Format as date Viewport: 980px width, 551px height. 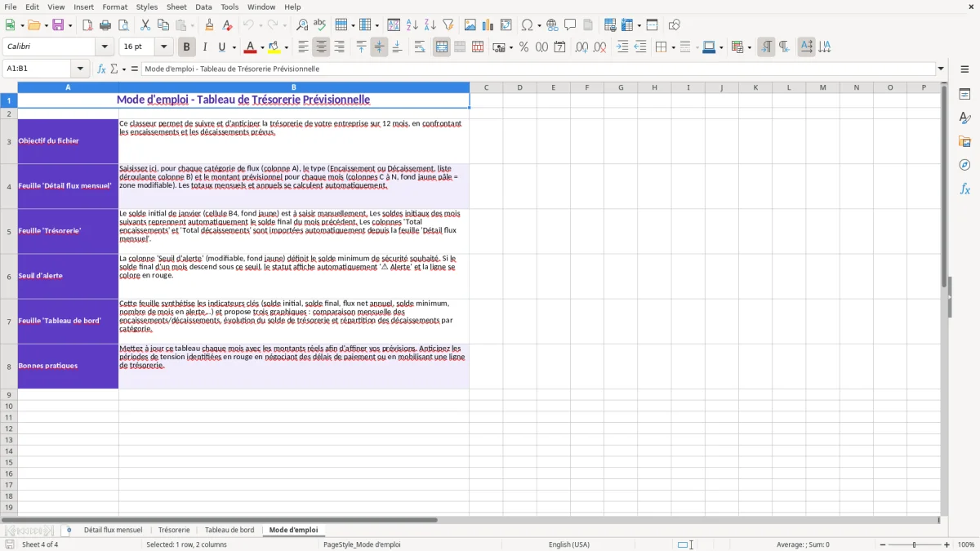click(559, 47)
